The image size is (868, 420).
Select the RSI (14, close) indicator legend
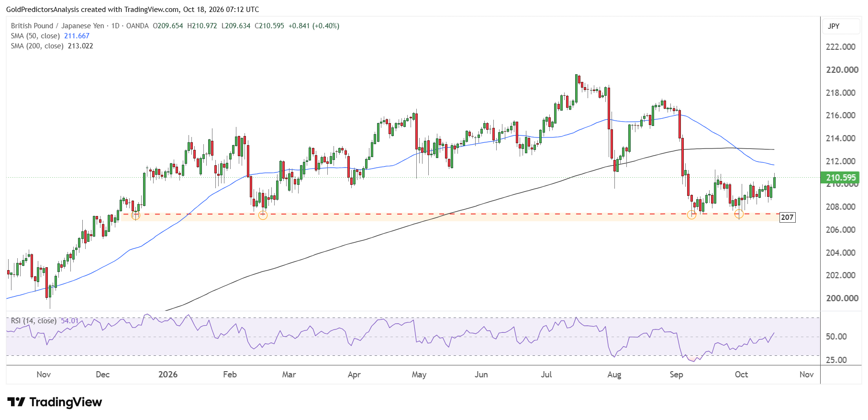pyautogui.click(x=33, y=321)
